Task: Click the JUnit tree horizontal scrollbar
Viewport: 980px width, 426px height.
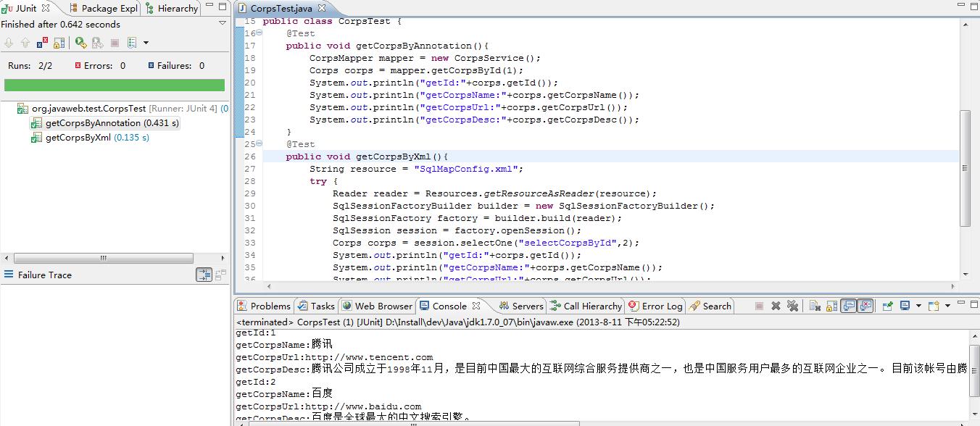Action: point(103,258)
